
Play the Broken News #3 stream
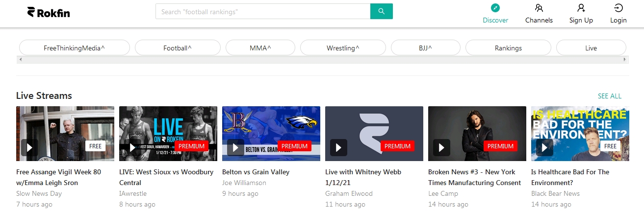point(441,147)
